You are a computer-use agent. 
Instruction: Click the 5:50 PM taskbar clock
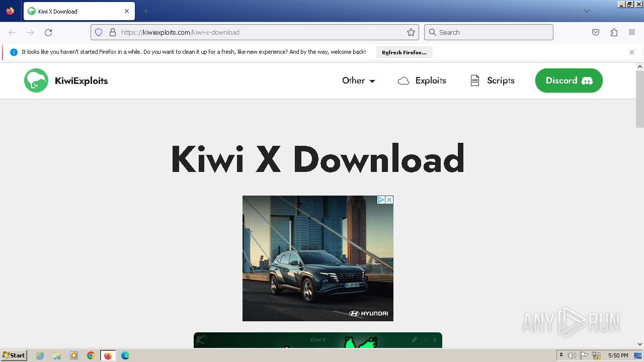(618, 355)
